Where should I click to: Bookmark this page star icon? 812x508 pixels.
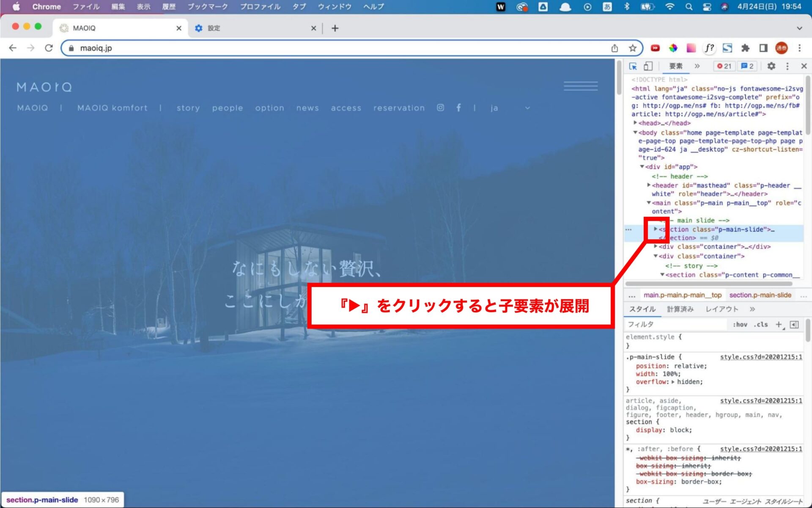click(633, 48)
